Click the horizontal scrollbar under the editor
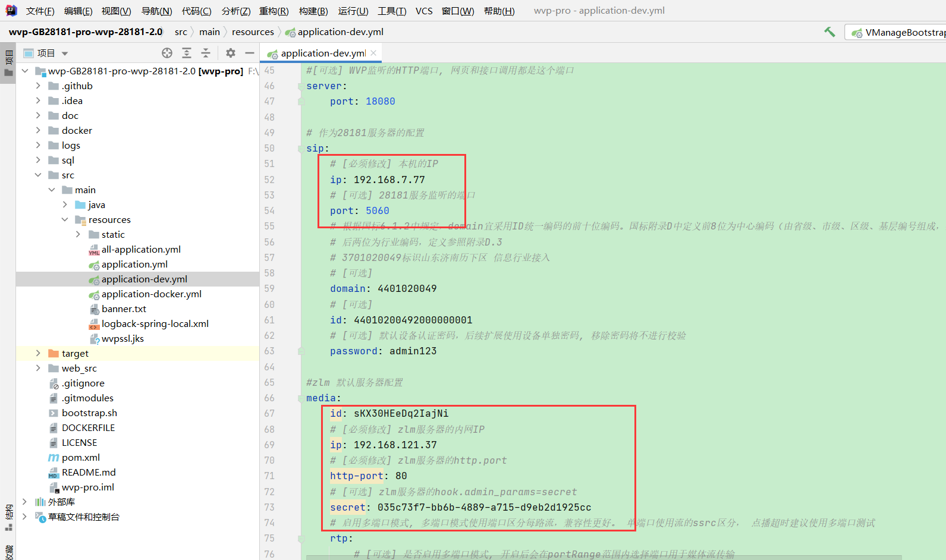 595,557
